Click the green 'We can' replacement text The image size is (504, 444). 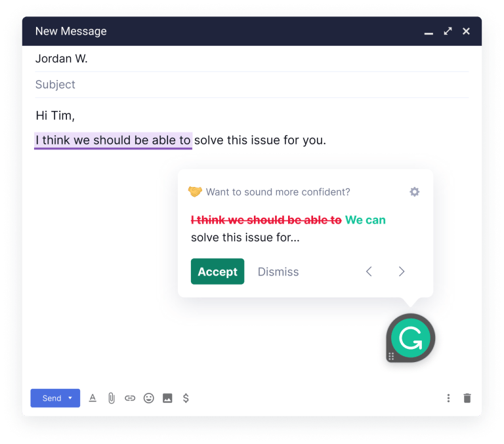pos(365,220)
